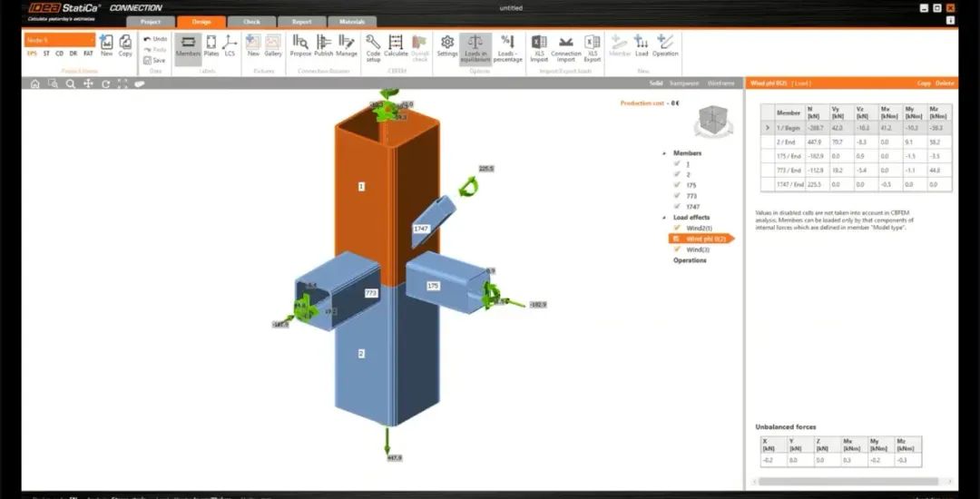Expand the 1 / Begin table row arrow
The width and height of the screenshot is (980, 499).
768,128
